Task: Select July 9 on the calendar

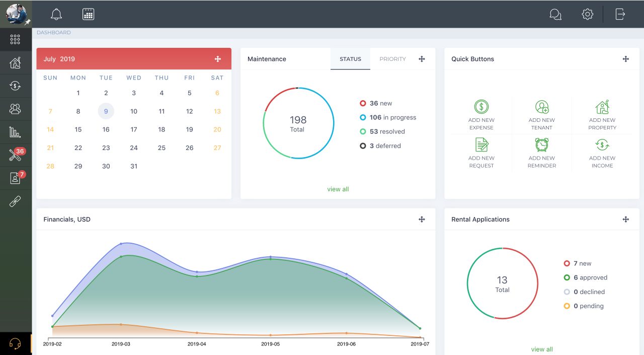Action: [x=106, y=111]
